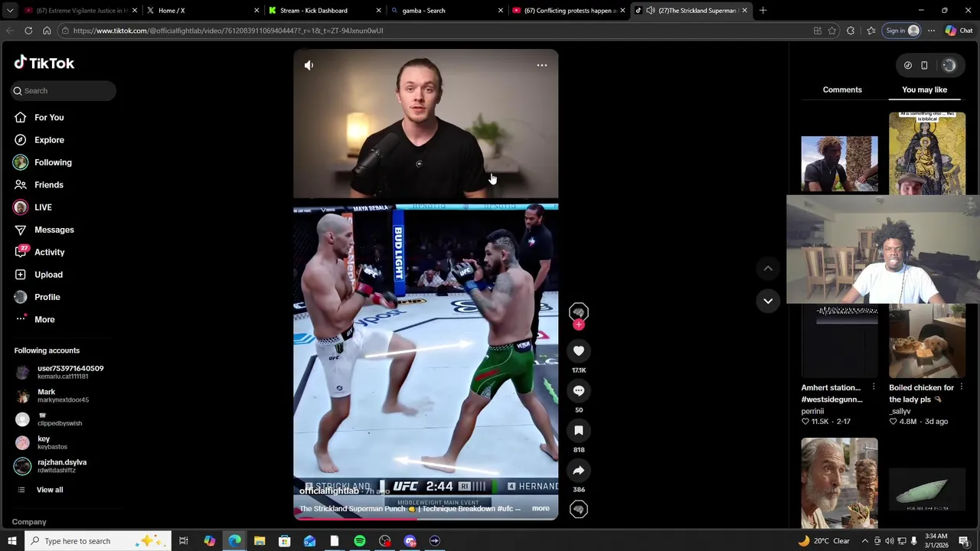Open the favorites list icon
This screenshot has width=980, height=551.
[x=871, y=31]
